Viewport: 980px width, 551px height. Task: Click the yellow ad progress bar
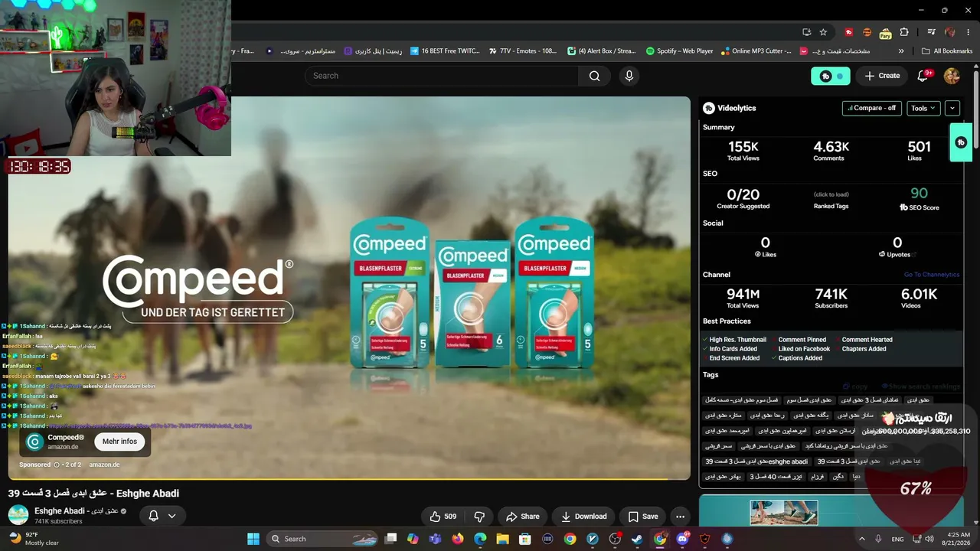349,479
